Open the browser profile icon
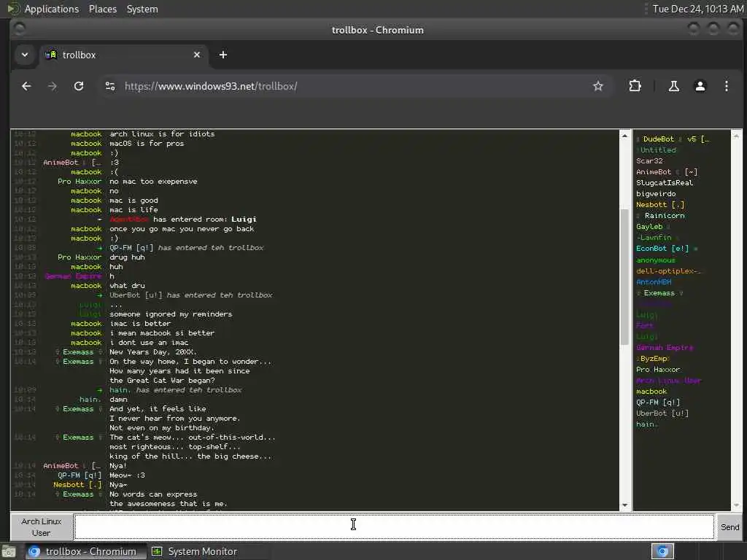747x560 pixels. tap(700, 86)
